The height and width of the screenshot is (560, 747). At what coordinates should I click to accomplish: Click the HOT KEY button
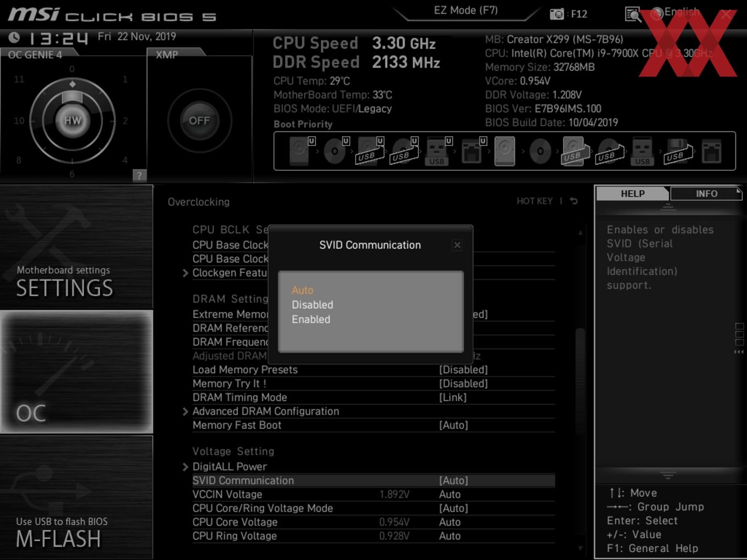534,201
